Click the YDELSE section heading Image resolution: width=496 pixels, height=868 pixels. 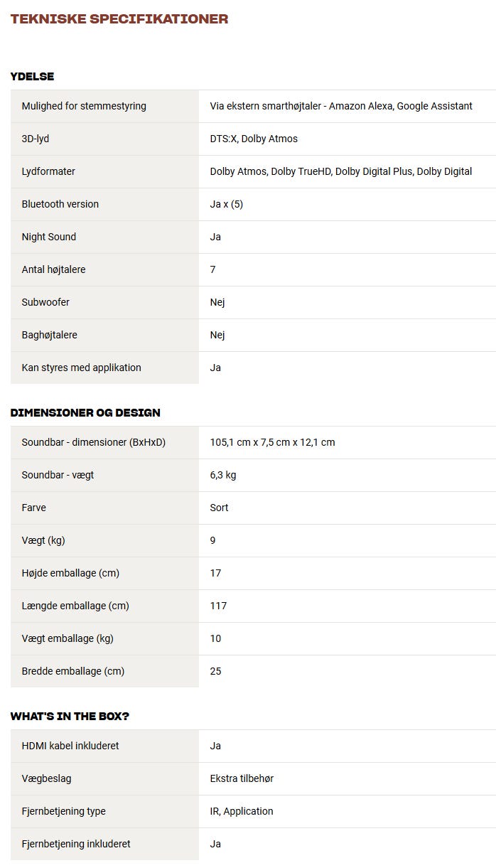(32, 77)
